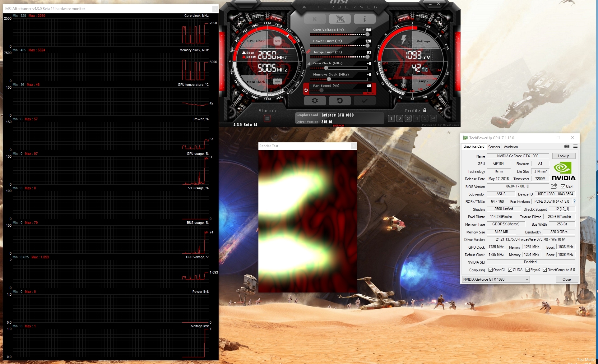Open the NVIDIA GeForce GTX 1080 GPU dropdown
Viewport: 598px width, 364px height.
[496, 279]
